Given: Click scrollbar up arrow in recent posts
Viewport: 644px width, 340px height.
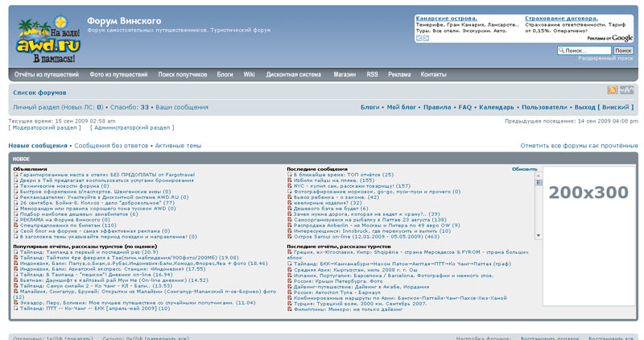Looking at the screenshot, I should pos(539,176).
